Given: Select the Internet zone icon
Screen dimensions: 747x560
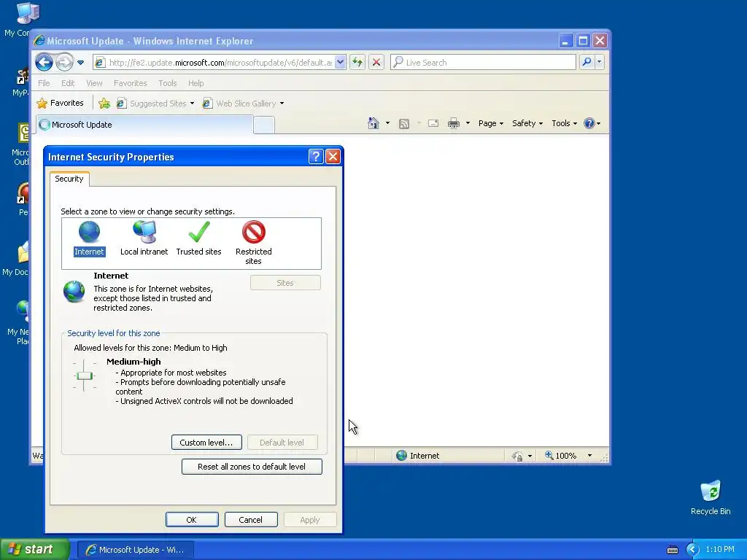Looking at the screenshot, I should pyautogui.click(x=89, y=238).
